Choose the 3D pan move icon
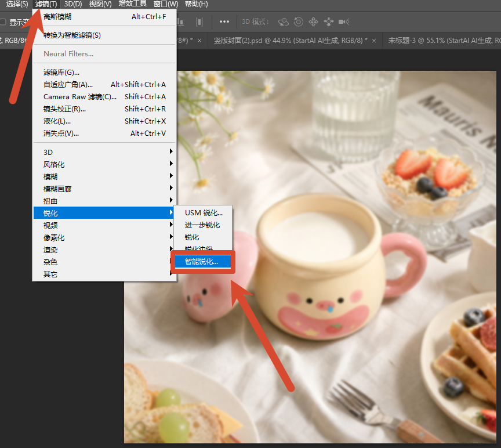The width and height of the screenshot is (501, 448). coord(313,21)
